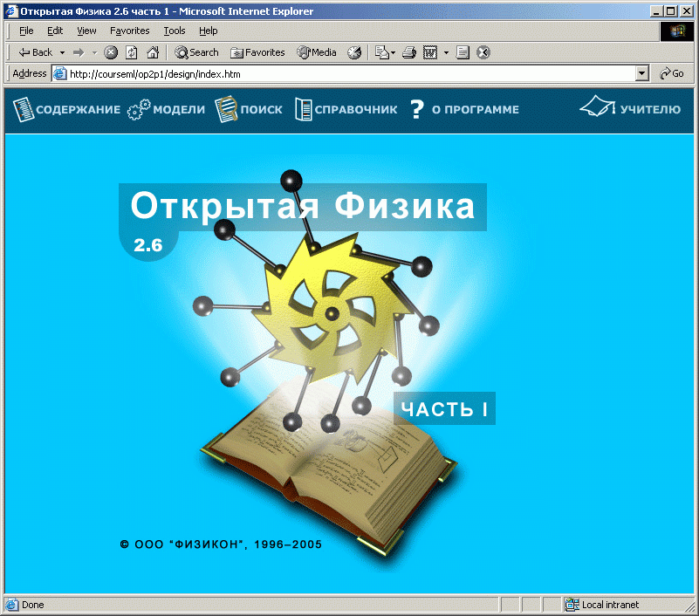Screen dimensions: 699x616
Task: Open the УЧИТЕЛЮ teacher section
Action: click(630, 109)
